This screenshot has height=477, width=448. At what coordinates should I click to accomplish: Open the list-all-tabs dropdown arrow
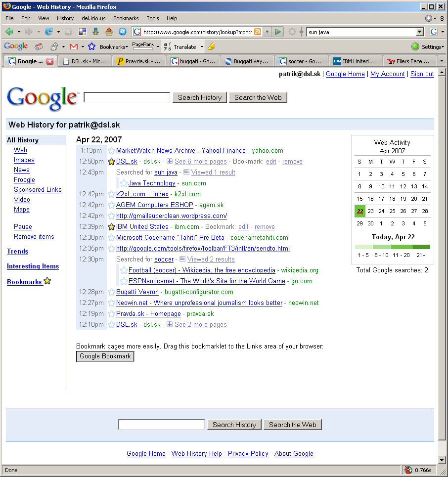(x=442, y=61)
